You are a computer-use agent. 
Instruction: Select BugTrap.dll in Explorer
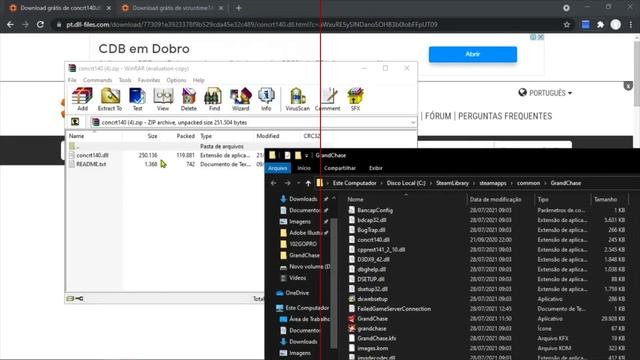coord(371,230)
